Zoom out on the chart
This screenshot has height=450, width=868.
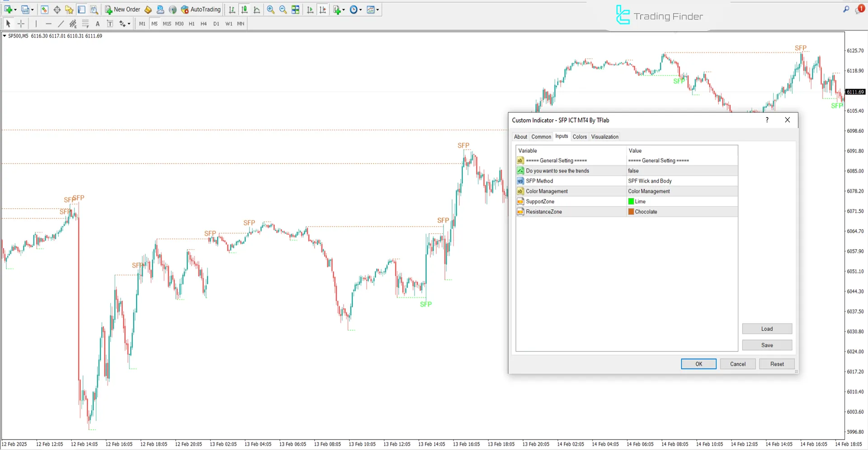(x=283, y=9)
